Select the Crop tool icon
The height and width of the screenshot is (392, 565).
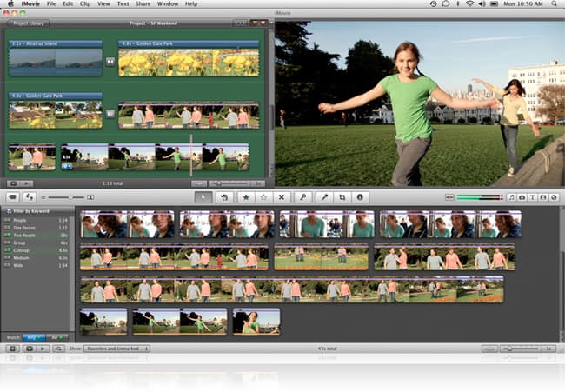(342, 197)
